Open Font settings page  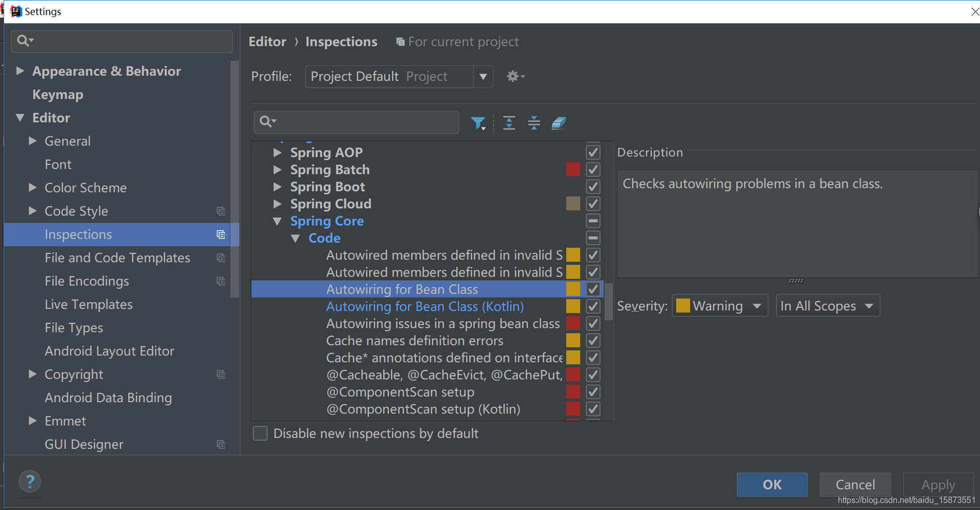(58, 164)
